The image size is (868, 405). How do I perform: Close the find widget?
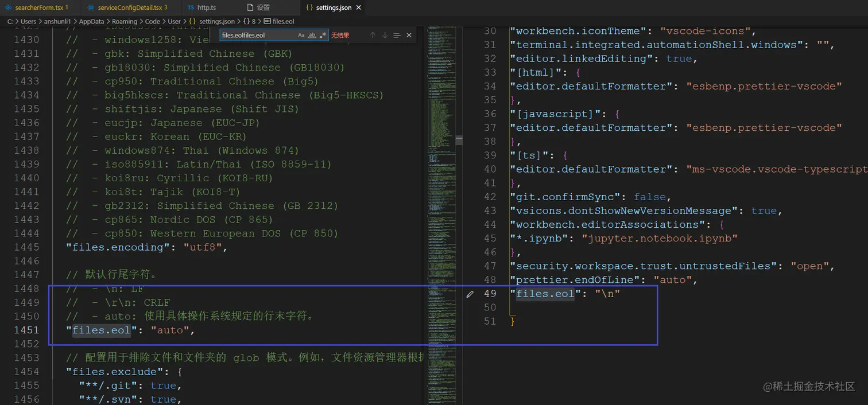tap(409, 35)
